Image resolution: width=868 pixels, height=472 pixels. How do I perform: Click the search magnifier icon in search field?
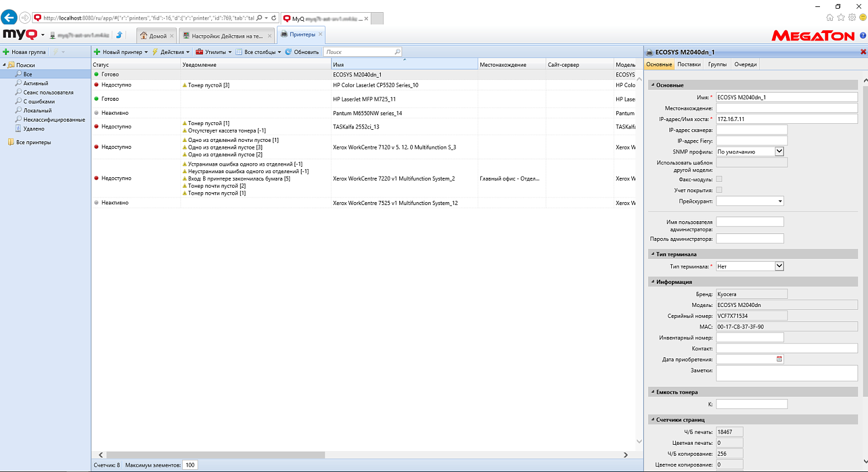397,52
